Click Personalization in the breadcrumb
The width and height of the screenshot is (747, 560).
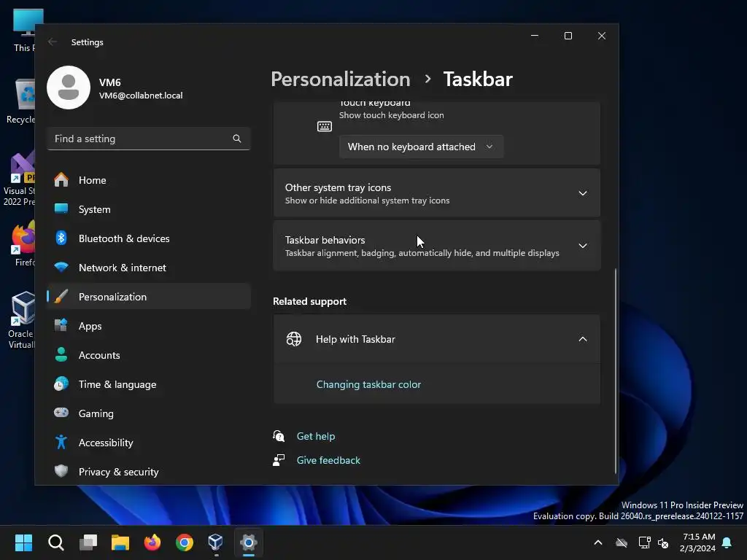tap(340, 79)
